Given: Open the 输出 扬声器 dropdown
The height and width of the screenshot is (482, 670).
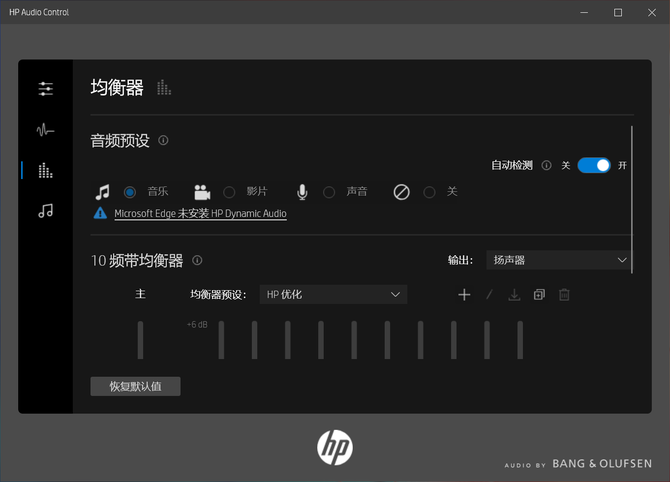Looking at the screenshot, I should pyautogui.click(x=558, y=260).
